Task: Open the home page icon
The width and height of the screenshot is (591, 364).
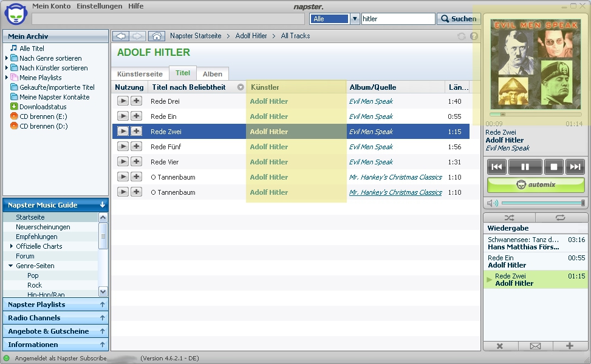Action: tap(157, 36)
